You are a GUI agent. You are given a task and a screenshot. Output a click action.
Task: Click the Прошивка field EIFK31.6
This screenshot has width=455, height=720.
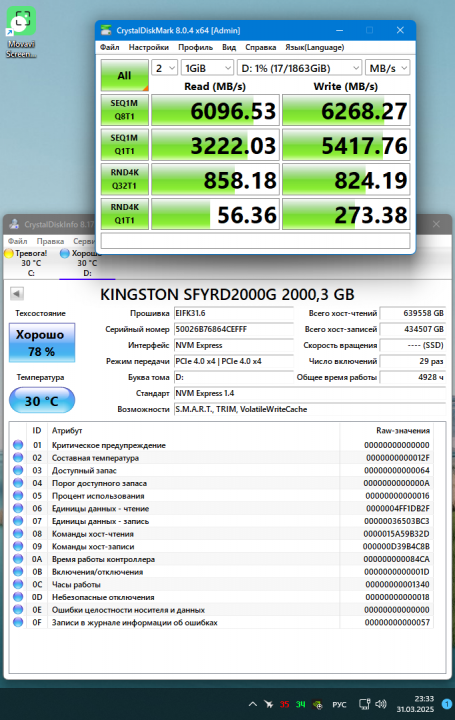click(234, 313)
